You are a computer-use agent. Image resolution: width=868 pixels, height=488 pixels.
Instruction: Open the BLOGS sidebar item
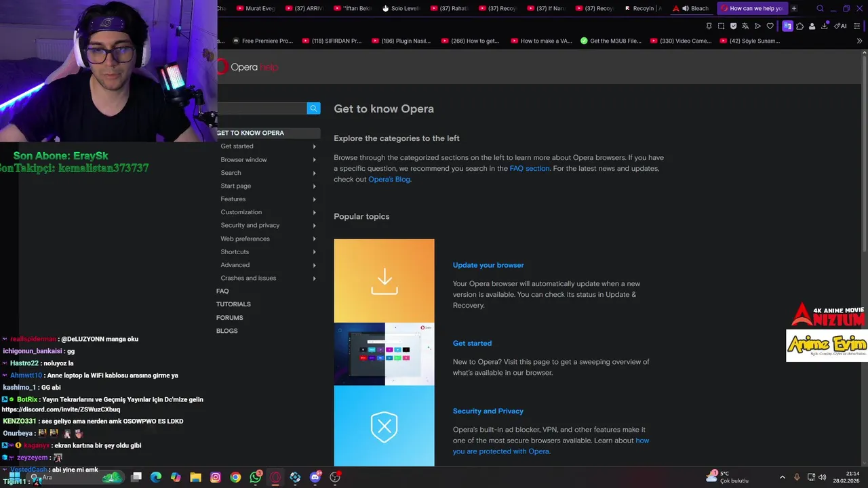[226, 331]
